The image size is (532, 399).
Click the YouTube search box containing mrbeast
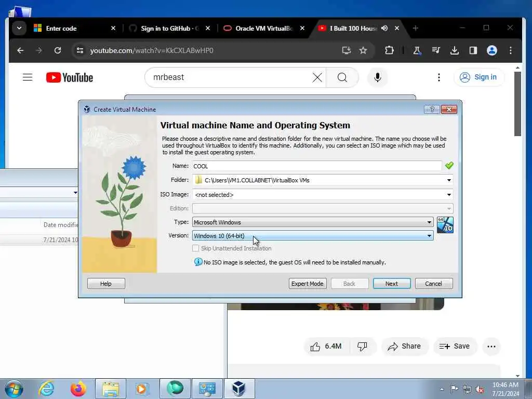point(231,77)
